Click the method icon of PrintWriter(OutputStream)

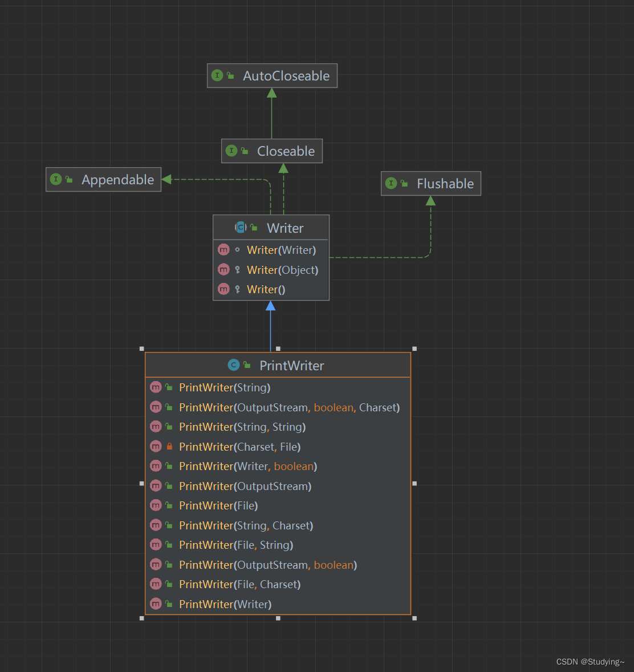point(156,486)
